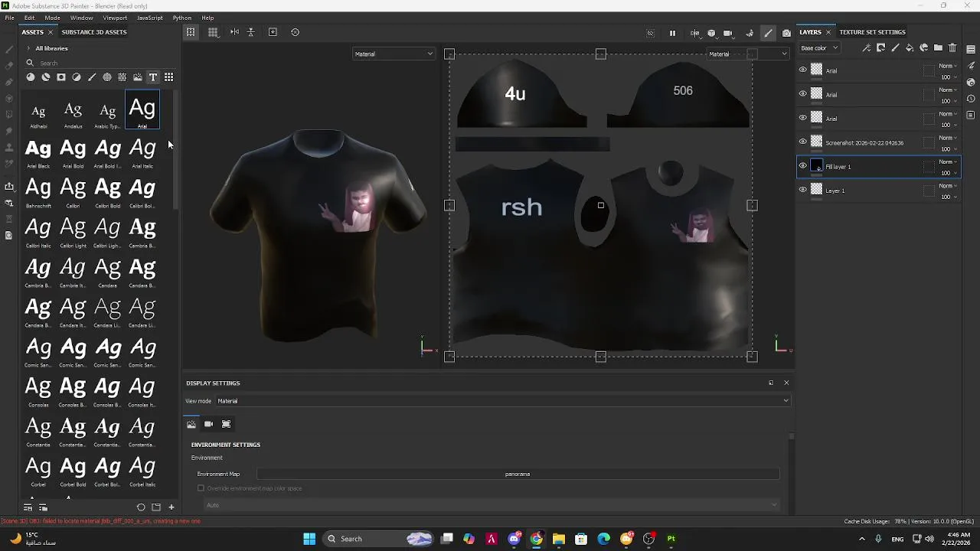
Task: Click the reset transform icon in toolbar
Action: (x=296, y=32)
